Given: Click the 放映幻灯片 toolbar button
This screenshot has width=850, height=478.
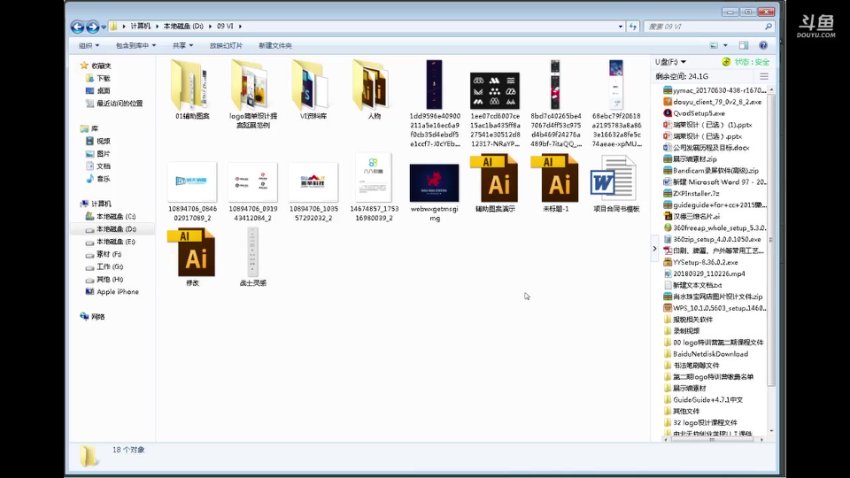Looking at the screenshot, I should [226, 45].
